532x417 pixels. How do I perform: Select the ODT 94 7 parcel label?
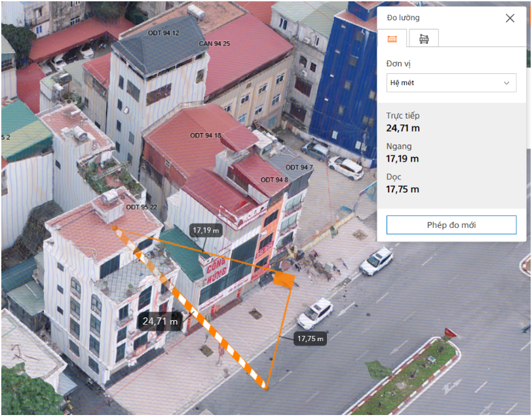299,168
